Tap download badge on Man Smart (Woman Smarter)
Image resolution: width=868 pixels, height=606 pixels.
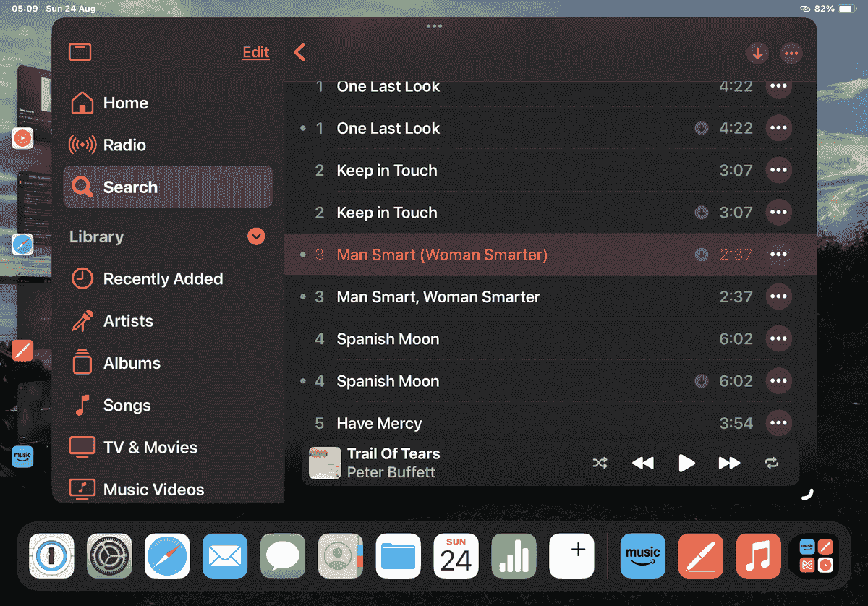(x=701, y=255)
